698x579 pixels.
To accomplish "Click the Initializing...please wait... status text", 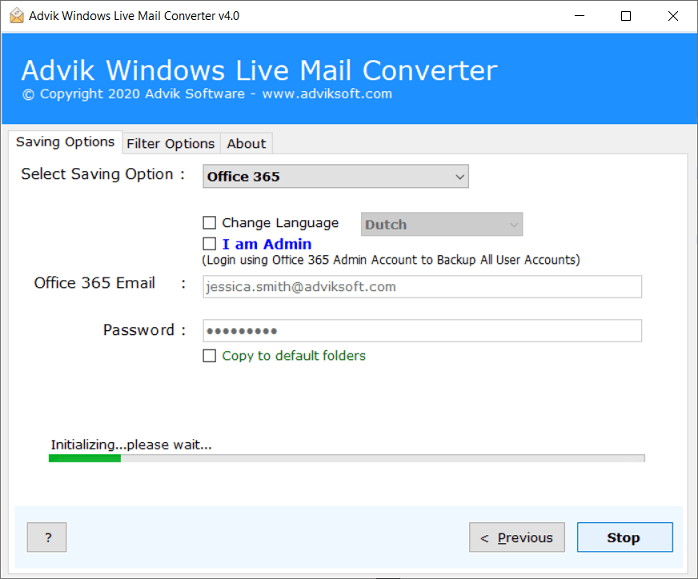I will (x=131, y=445).
